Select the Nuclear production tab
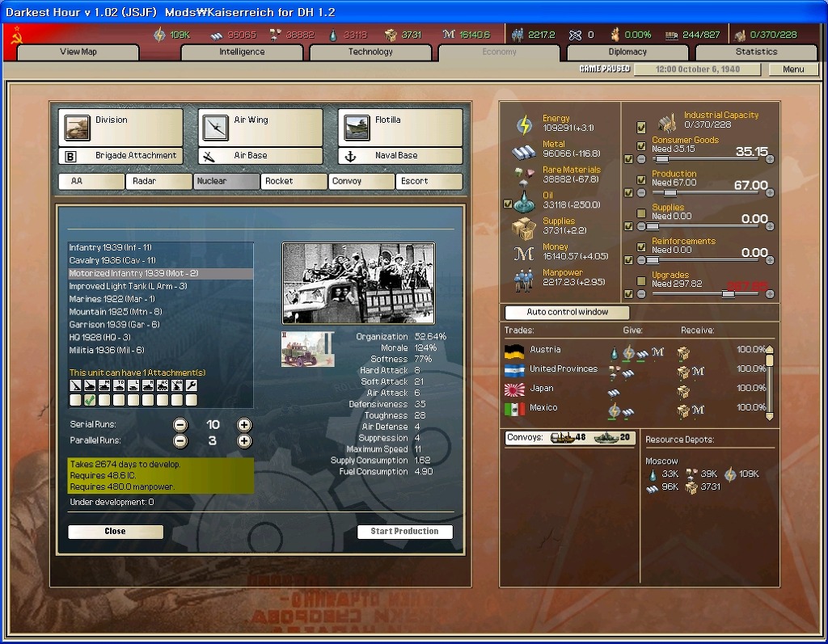The height and width of the screenshot is (644, 828). [x=226, y=181]
